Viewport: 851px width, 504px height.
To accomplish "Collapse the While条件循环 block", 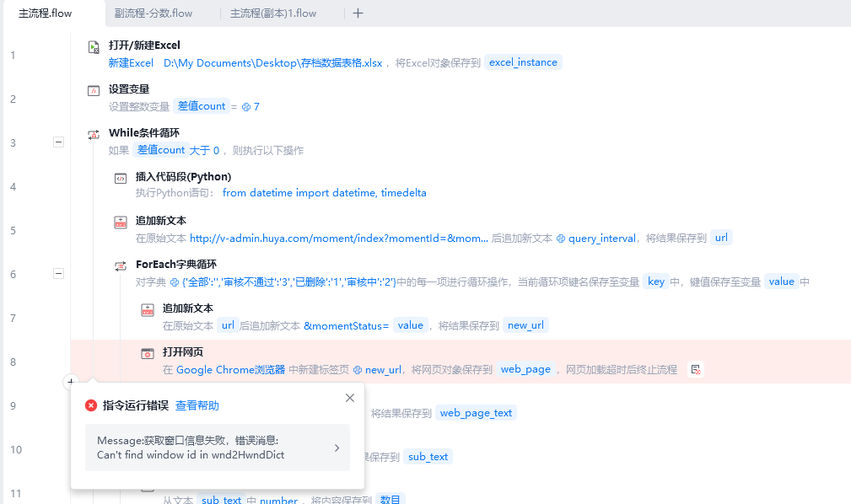I will 58,142.
